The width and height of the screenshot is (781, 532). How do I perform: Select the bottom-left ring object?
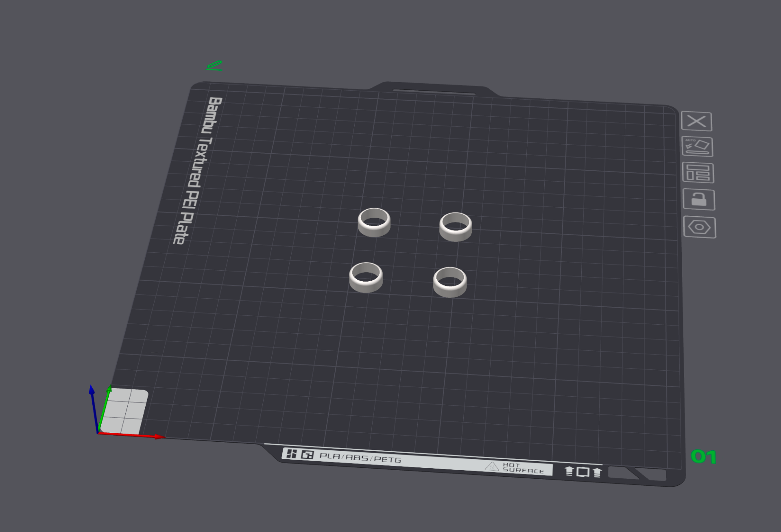click(x=366, y=277)
